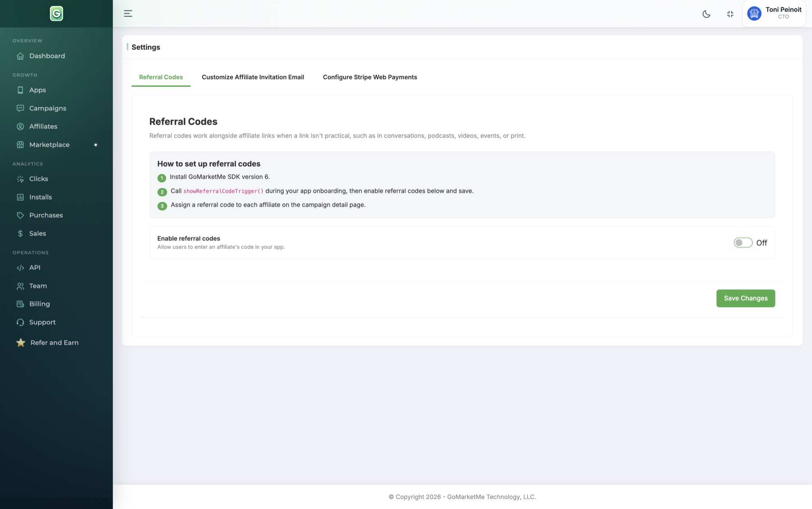Open the Referral Codes tab

(161, 77)
